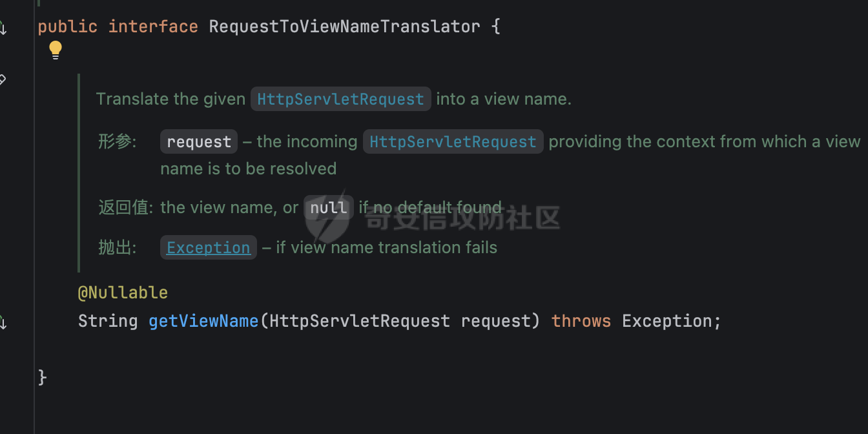Click the implementations gutter icon beside interface declaration

pos(3,28)
